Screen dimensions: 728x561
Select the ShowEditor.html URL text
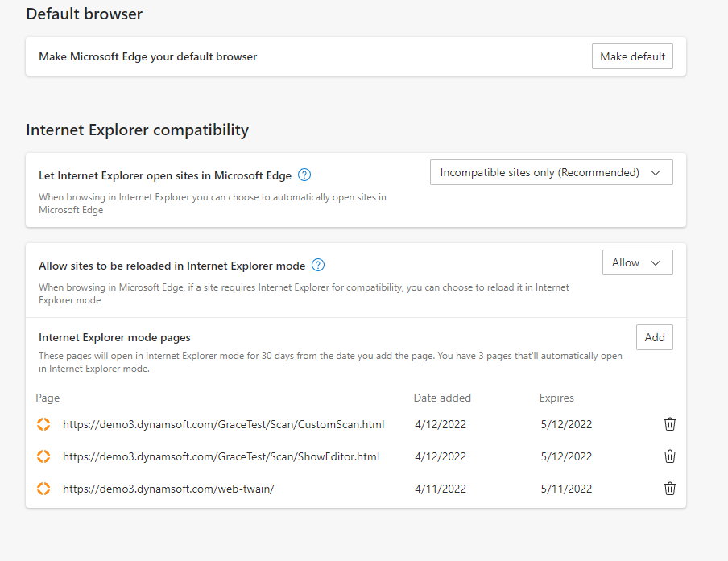click(x=221, y=456)
